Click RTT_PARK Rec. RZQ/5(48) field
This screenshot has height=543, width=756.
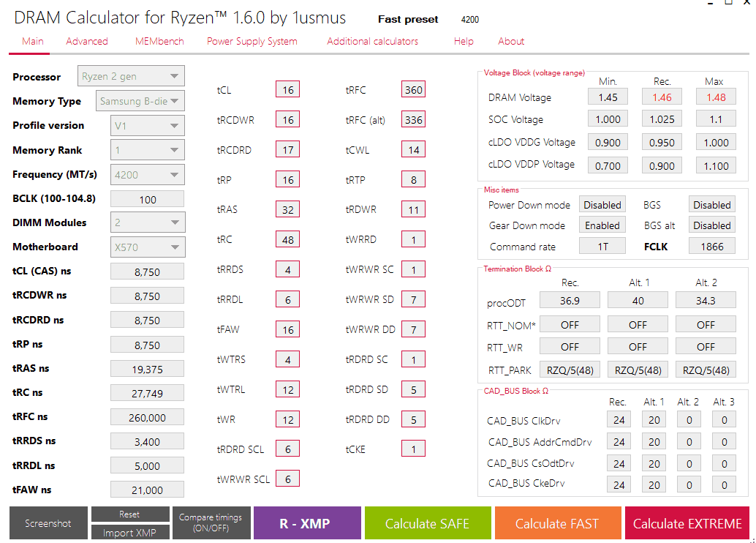[570, 370]
